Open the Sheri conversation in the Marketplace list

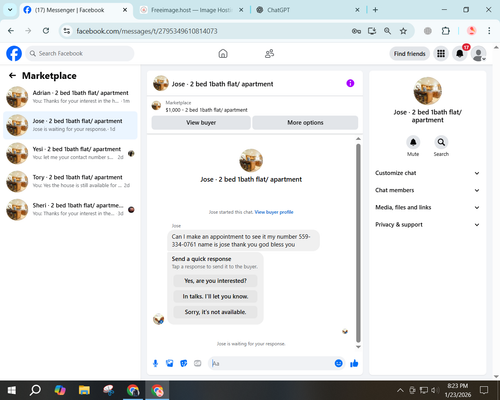pyautogui.click(x=70, y=210)
